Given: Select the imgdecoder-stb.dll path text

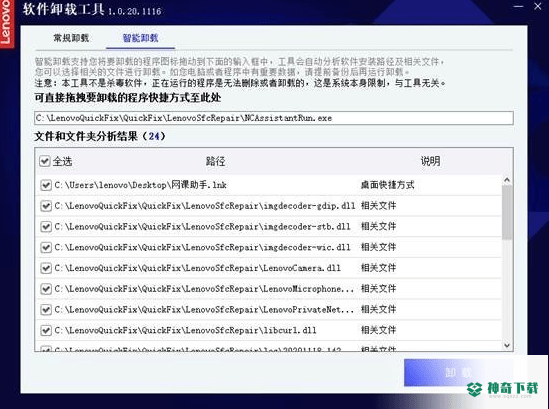Looking at the screenshot, I should [202, 227].
